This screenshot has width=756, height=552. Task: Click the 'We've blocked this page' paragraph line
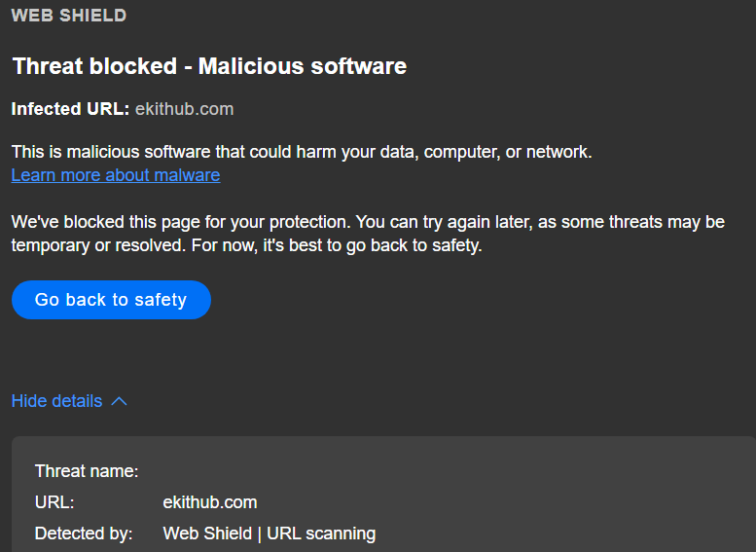(368, 222)
